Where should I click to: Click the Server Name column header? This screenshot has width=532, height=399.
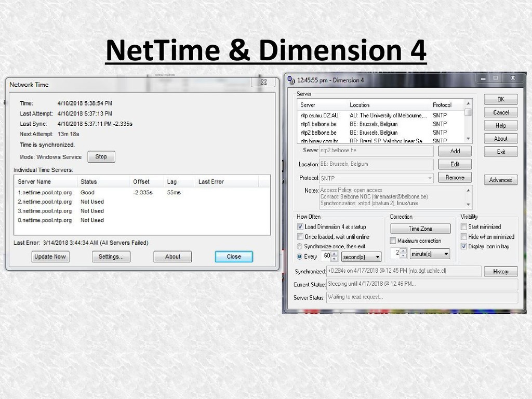point(46,181)
